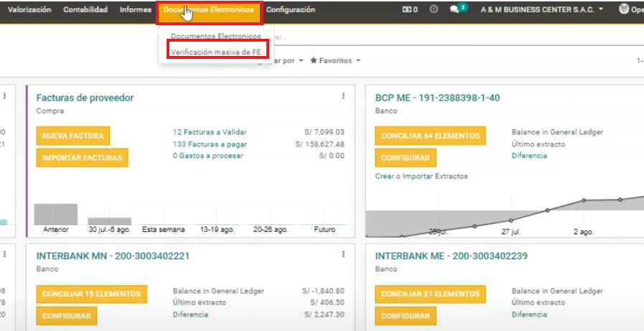Click Crear o Importar Extractos link
The image size is (644, 331).
tap(421, 176)
